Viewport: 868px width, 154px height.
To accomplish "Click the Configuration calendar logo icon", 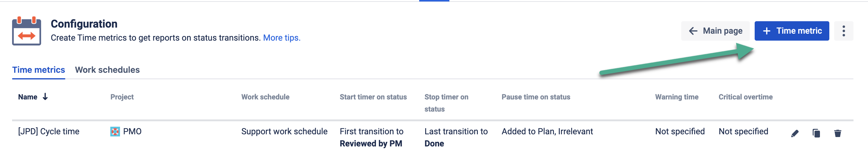I will pyautogui.click(x=27, y=31).
